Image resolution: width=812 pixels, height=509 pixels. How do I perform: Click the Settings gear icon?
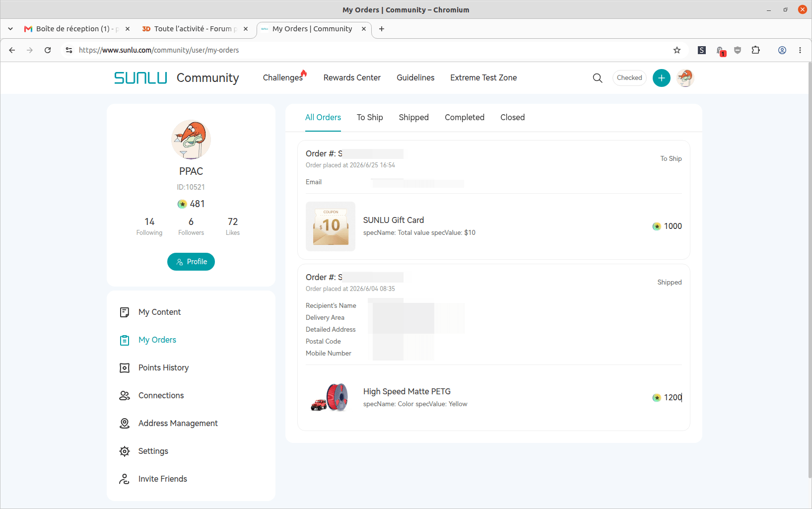125,451
